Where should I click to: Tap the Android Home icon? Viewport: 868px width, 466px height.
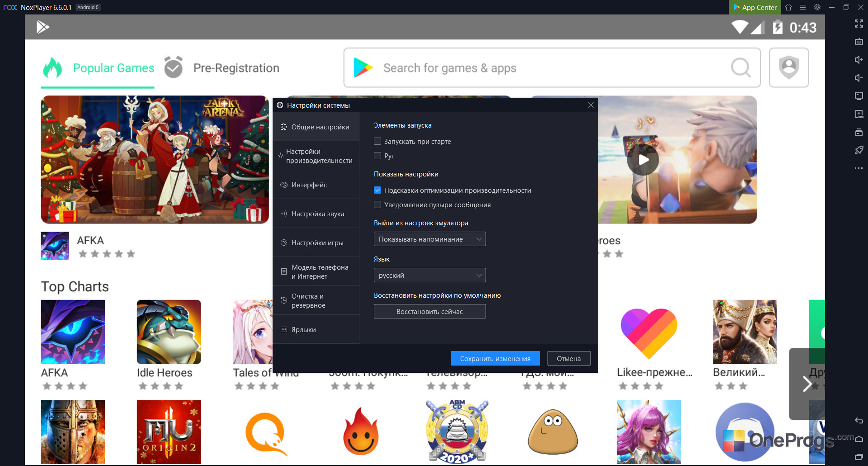(859, 439)
